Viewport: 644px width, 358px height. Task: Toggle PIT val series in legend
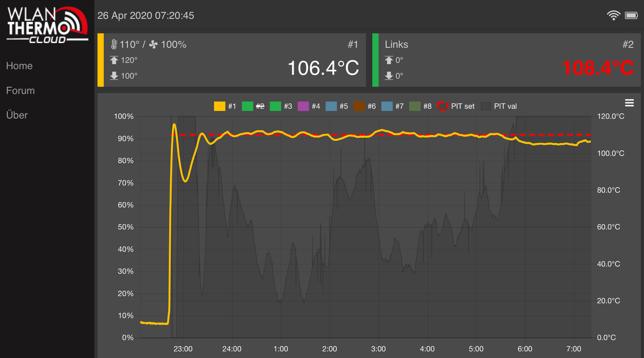[x=499, y=106]
